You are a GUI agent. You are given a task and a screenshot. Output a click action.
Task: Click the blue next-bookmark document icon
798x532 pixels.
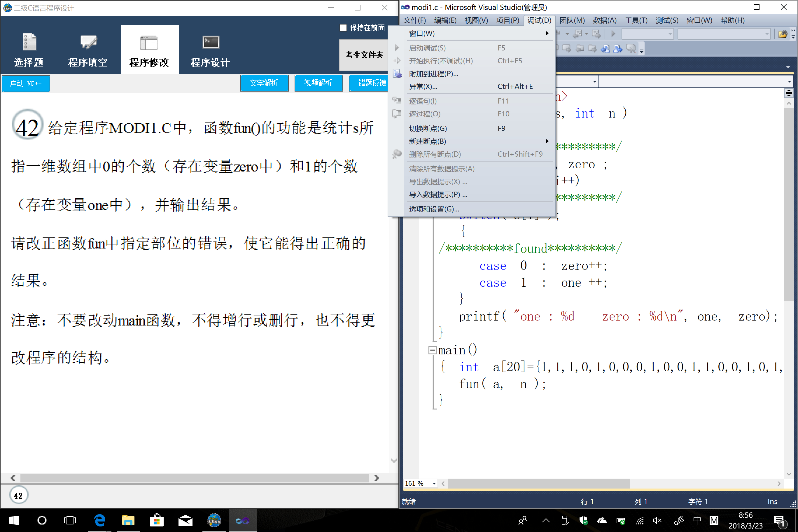coord(618,49)
